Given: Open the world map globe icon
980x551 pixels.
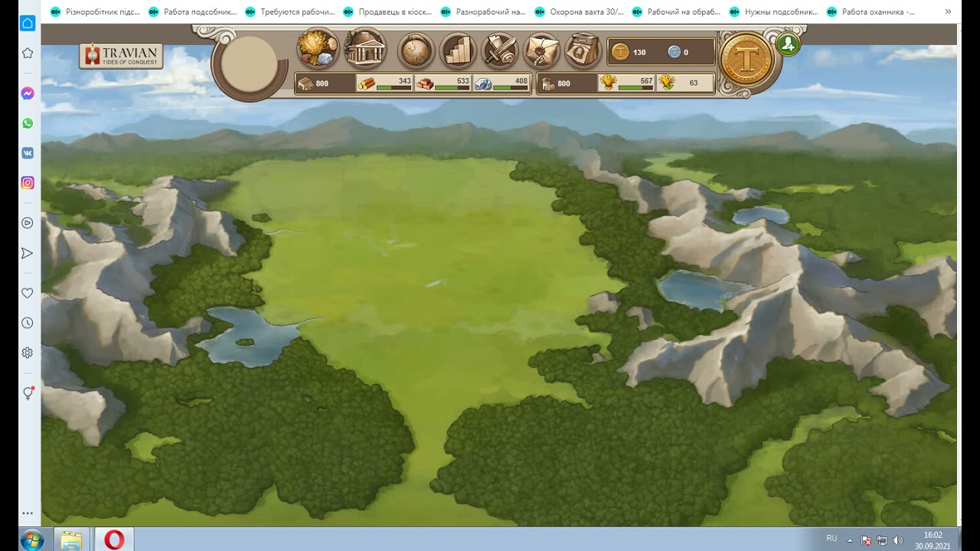Looking at the screenshot, I should tap(416, 52).
